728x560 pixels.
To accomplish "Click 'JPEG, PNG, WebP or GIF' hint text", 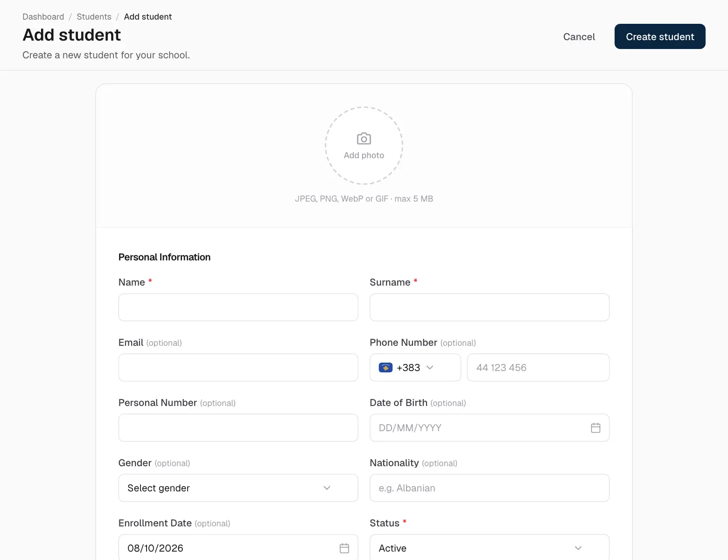I will point(364,199).
